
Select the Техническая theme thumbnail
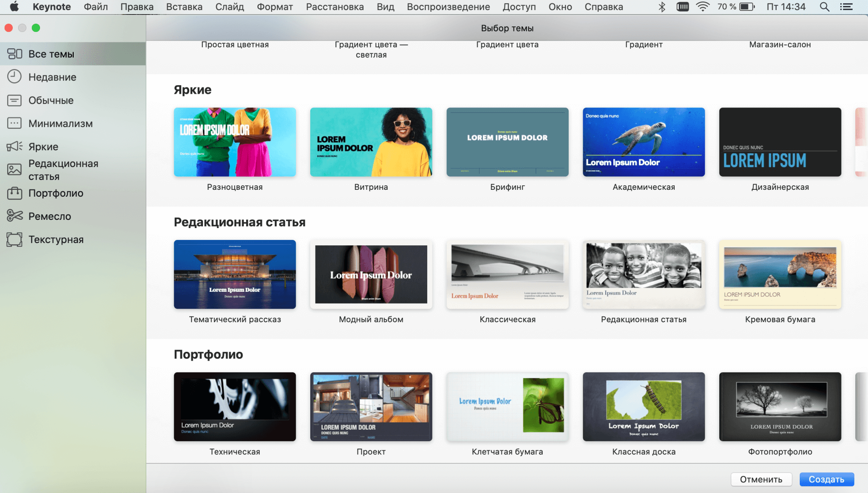point(235,407)
